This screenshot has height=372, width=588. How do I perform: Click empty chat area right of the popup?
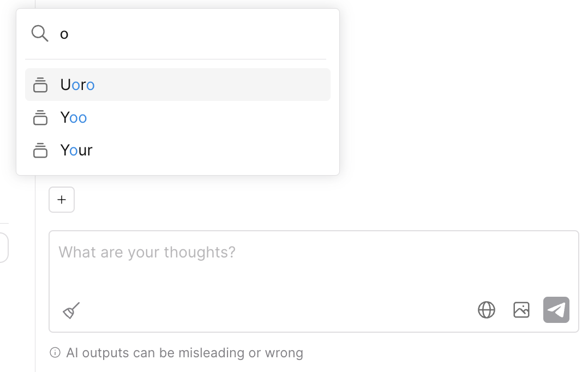[464, 109]
